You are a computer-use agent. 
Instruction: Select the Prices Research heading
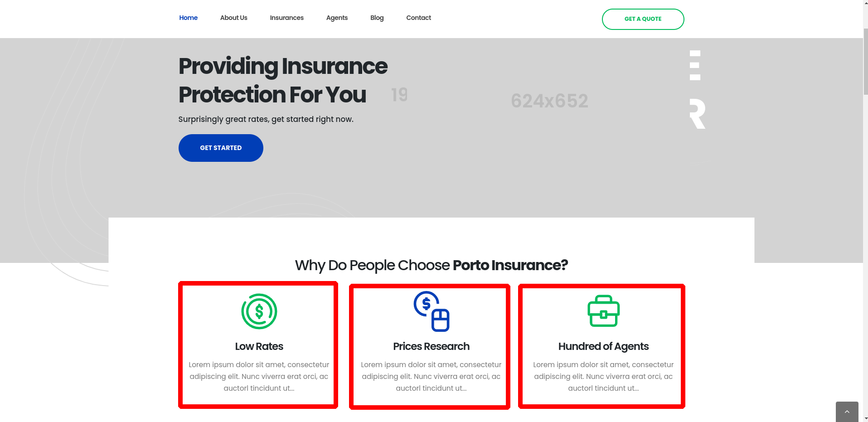431,346
